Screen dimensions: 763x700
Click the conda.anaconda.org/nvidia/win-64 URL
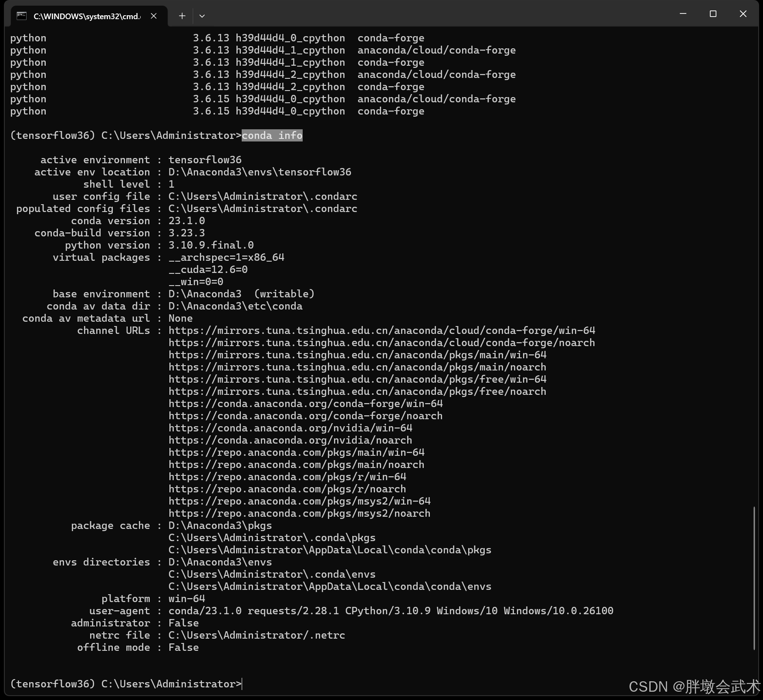click(290, 428)
